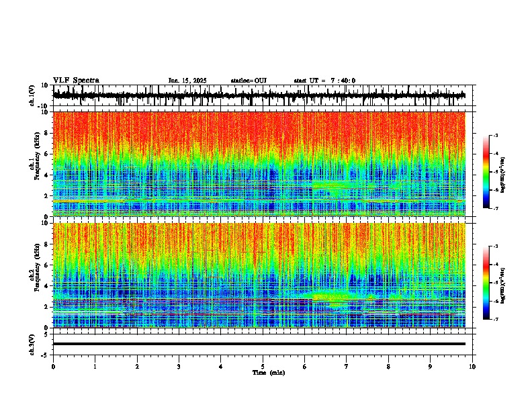The width and height of the screenshot is (532, 411).
Task: Click the "Time (min)" x-axis label
Action: 269,373
